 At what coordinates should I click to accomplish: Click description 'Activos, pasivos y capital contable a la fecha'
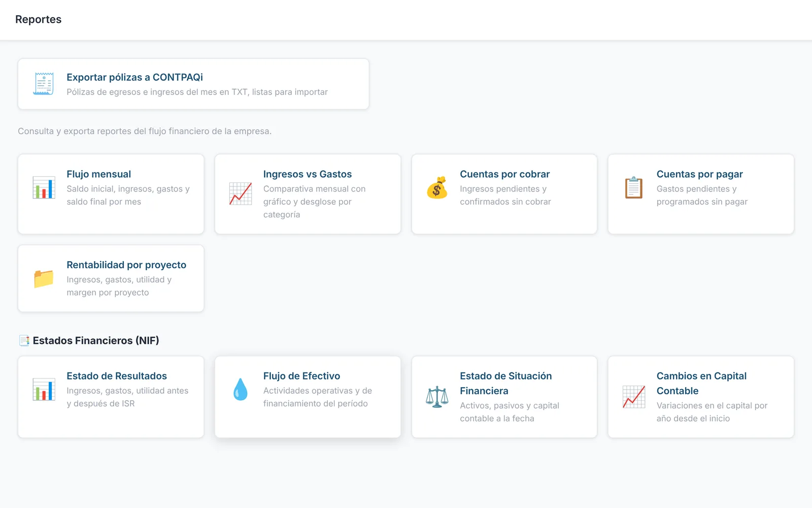point(510,412)
